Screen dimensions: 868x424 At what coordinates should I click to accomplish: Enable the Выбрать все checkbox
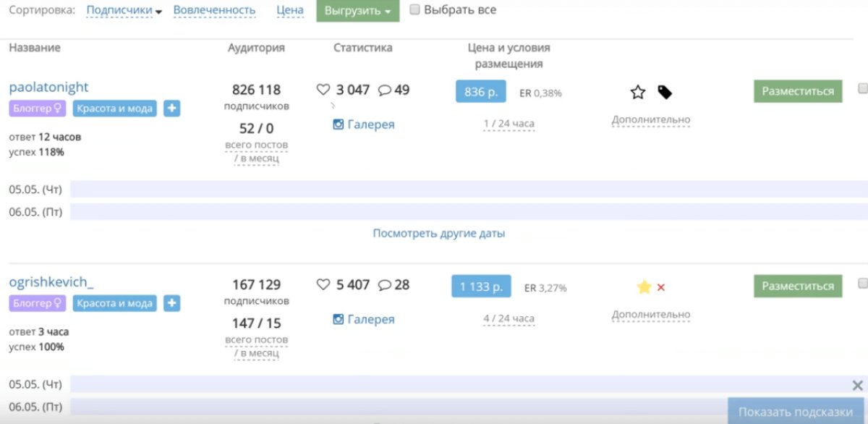(414, 9)
